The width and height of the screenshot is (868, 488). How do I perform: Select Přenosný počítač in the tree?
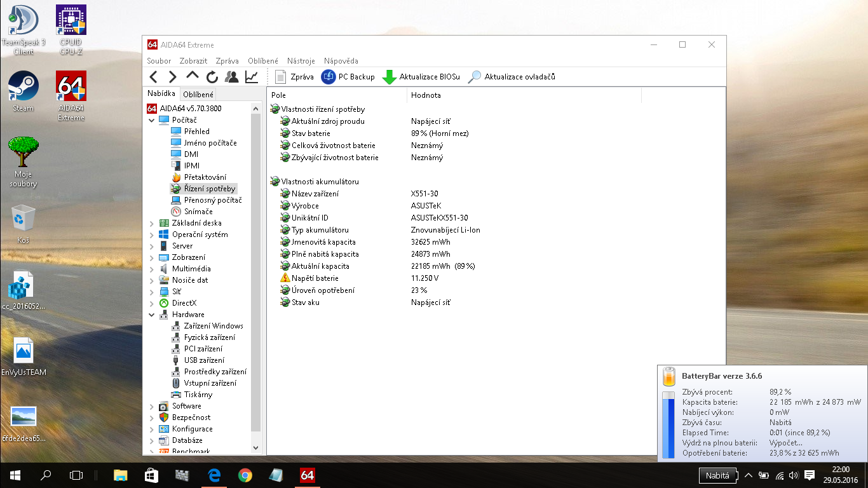coord(213,200)
